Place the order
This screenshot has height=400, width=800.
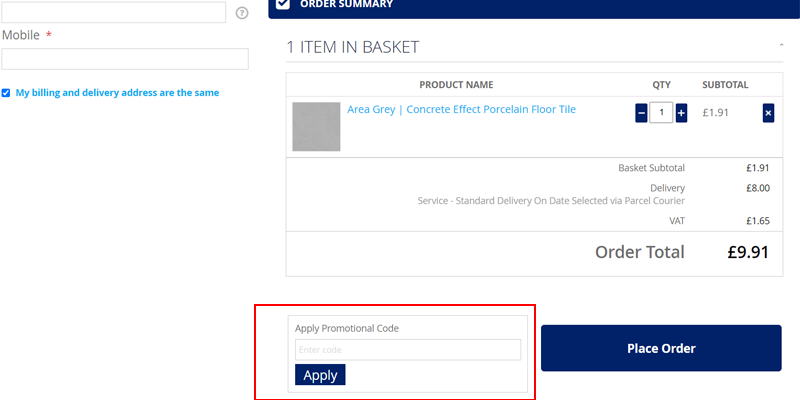pyautogui.click(x=661, y=348)
